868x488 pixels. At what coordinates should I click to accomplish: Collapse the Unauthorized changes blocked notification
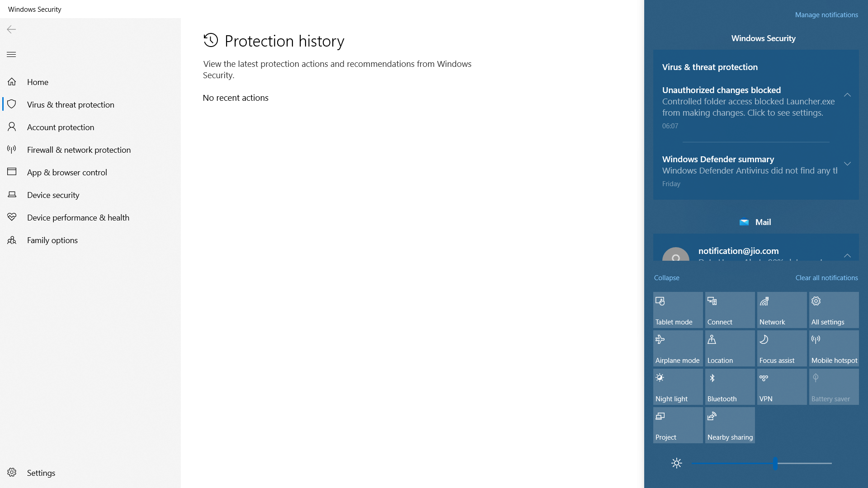847,95
